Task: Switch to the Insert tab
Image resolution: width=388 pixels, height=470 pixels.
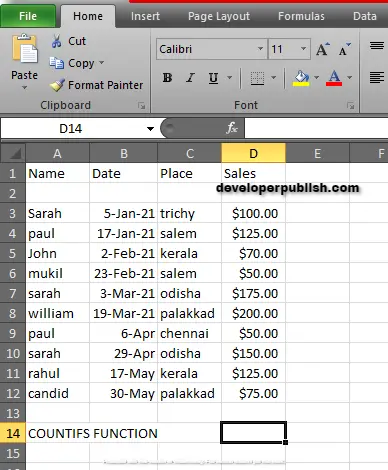Action: pos(145,16)
